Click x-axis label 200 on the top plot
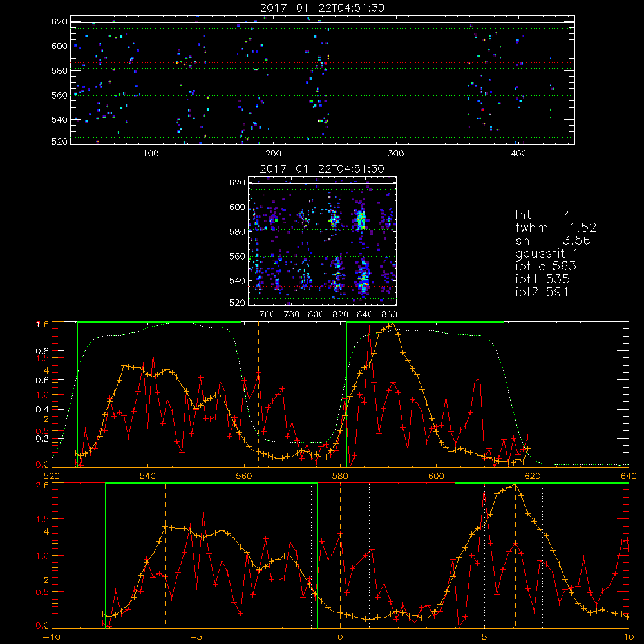Viewport: 644px width, 644px height. tap(273, 153)
